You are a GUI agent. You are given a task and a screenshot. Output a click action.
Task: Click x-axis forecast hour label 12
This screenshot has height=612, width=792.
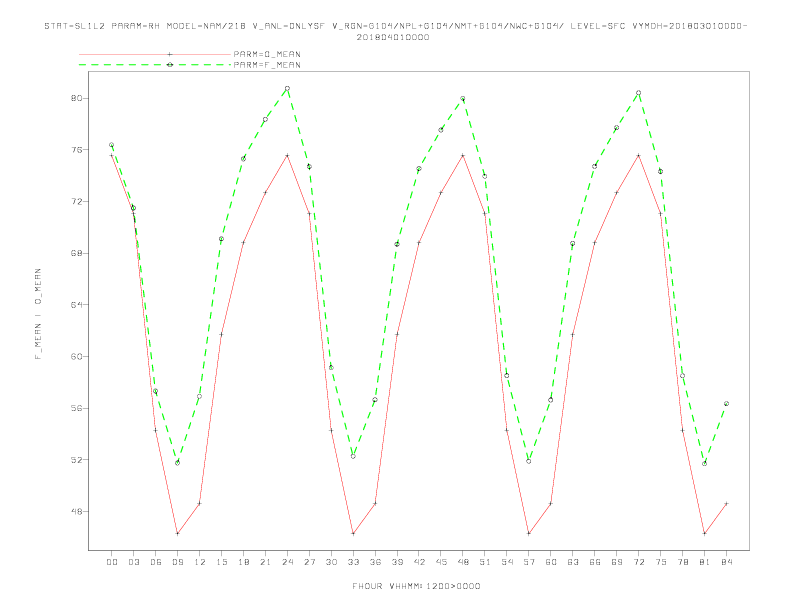(x=200, y=562)
